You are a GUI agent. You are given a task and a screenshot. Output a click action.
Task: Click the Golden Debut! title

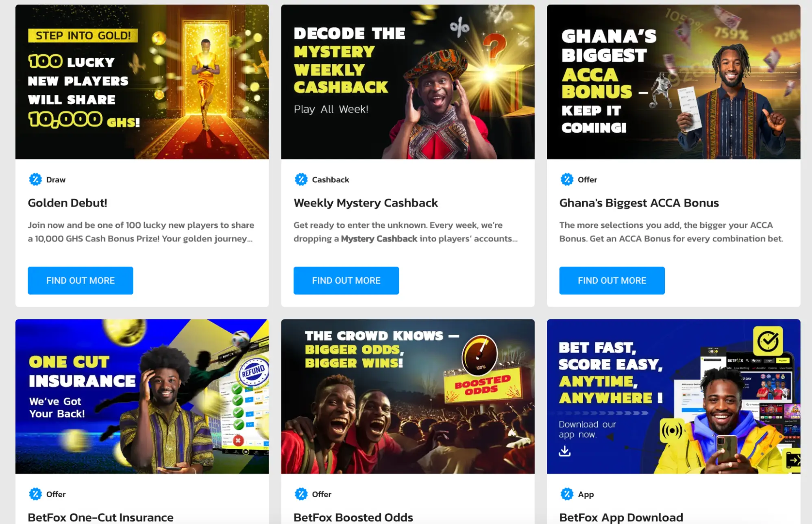(67, 203)
